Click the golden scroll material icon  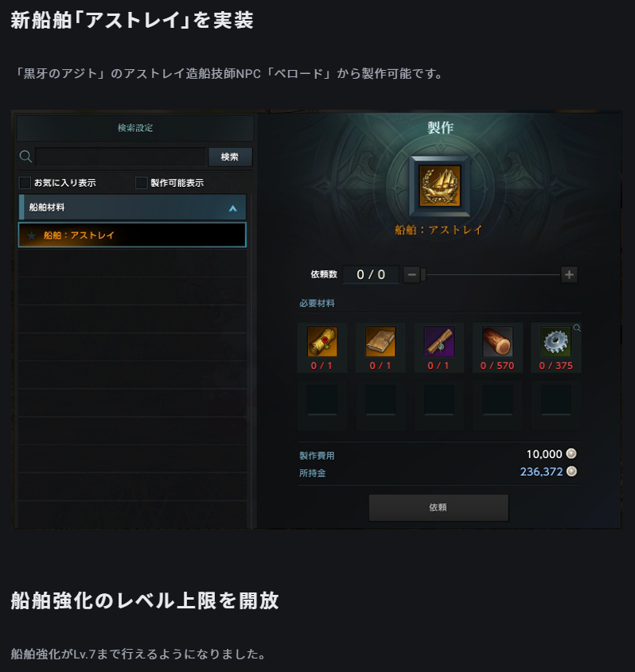point(322,341)
